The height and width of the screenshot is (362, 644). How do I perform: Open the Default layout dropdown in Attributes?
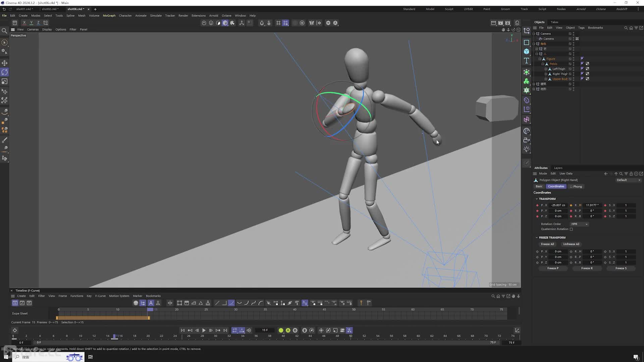pyautogui.click(x=628, y=180)
